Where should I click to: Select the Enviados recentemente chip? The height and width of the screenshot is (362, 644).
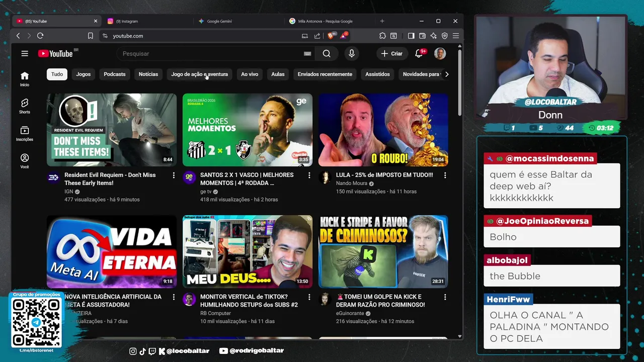coord(325,74)
